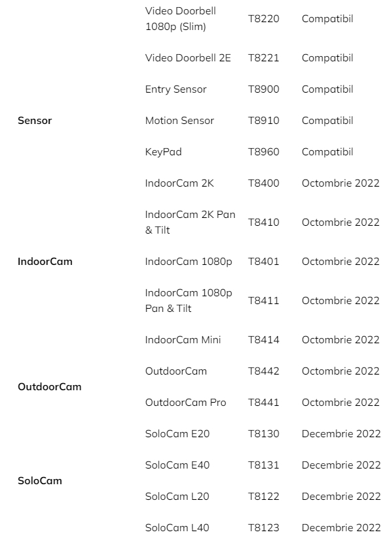Click the Sensor category label
The width and height of the screenshot is (392, 541).
pyautogui.click(x=35, y=121)
